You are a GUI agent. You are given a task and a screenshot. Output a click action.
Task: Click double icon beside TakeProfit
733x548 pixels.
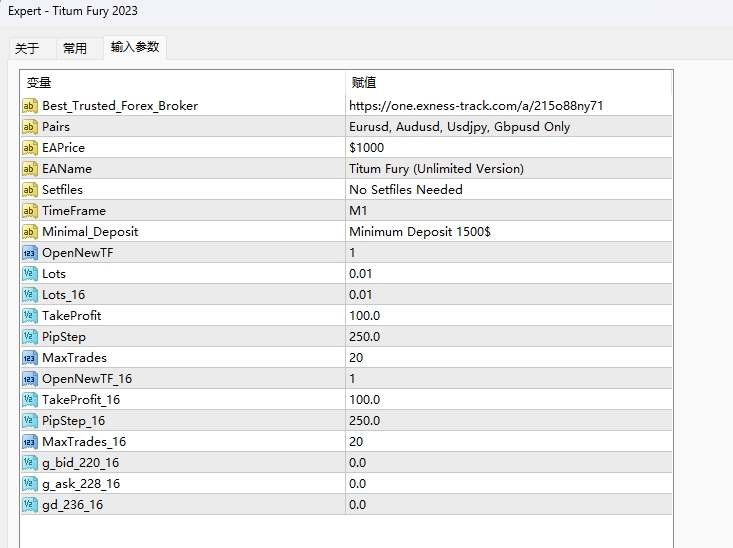tap(29, 316)
